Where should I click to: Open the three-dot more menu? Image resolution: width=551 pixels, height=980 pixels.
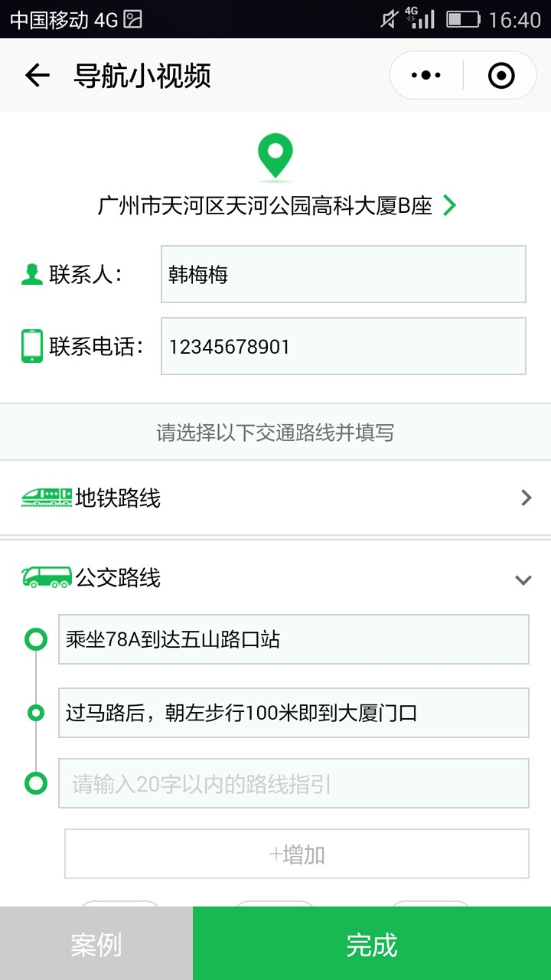point(426,75)
